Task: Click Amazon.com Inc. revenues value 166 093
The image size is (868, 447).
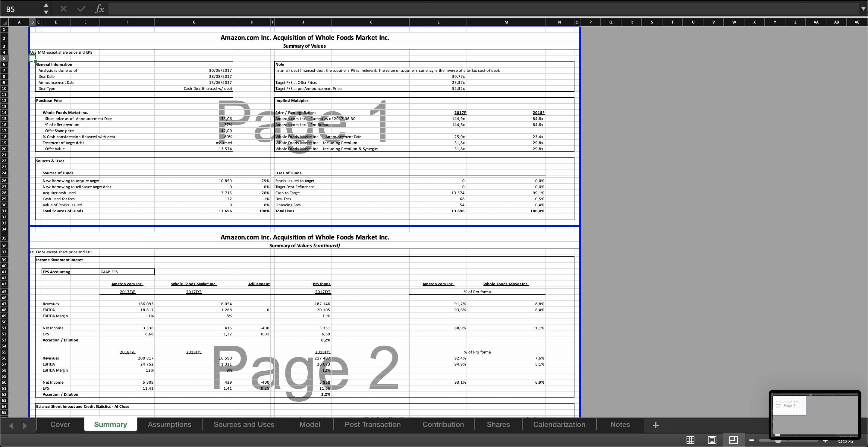Action: pyautogui.click(x=127, y=304)
